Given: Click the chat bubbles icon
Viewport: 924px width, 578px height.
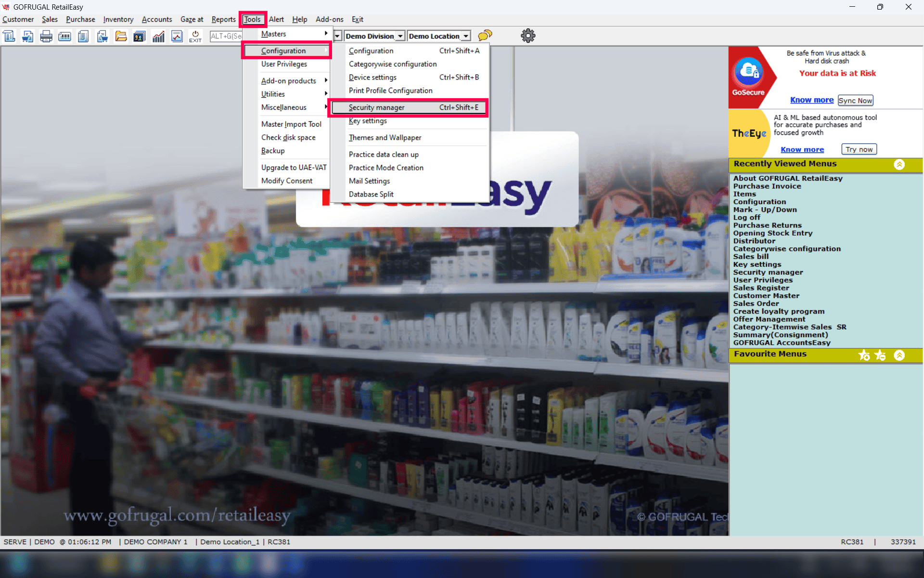Looking at the screenshot, I should [485, 36].
